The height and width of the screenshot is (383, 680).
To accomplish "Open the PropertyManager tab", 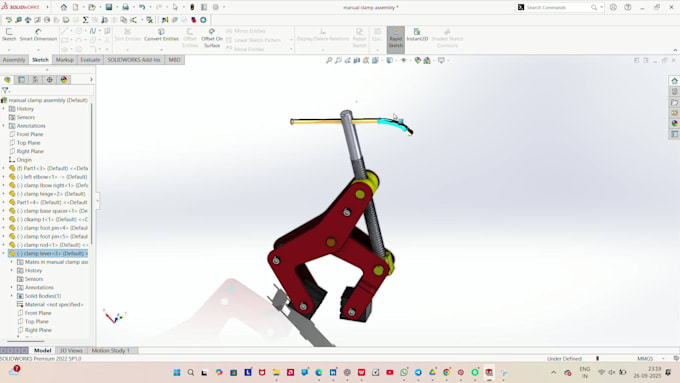I will coord(21,79).
